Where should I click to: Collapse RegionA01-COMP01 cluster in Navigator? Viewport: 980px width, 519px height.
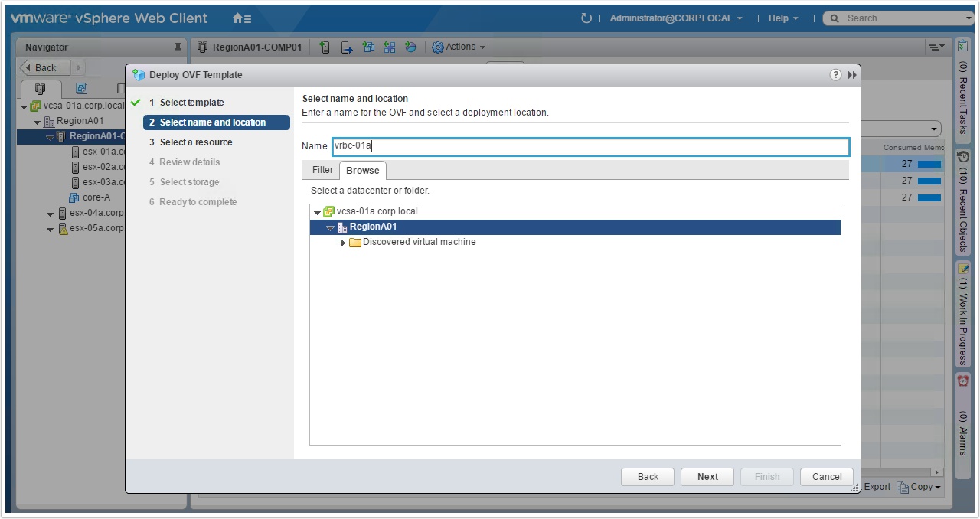tap(50, 137)
